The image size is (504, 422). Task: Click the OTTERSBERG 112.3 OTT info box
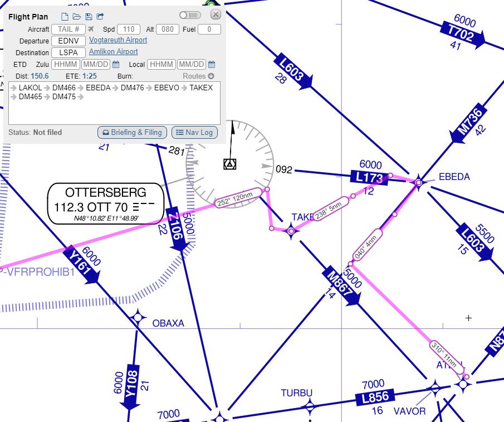tap(106, 203)
